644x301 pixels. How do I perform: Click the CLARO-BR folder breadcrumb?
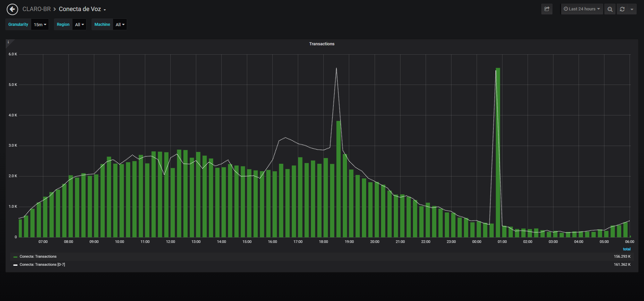click(37, 9)
